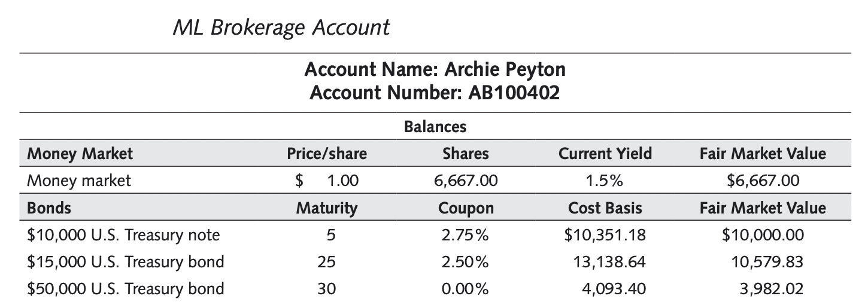
Task: Select the 6,667.00 shares cell
Action: click(x=466, y=181)
